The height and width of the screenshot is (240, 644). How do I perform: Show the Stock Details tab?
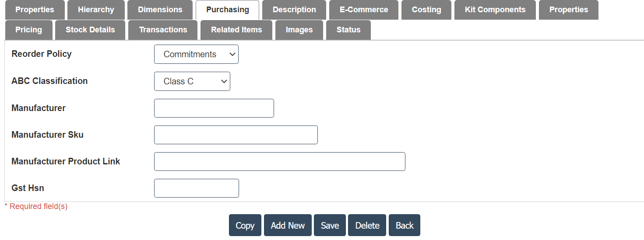pos(90,30)
